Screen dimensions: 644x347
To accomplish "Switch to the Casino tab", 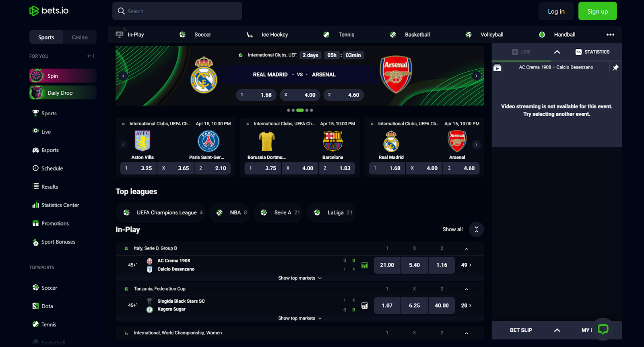I will click(x=80, y=37).
